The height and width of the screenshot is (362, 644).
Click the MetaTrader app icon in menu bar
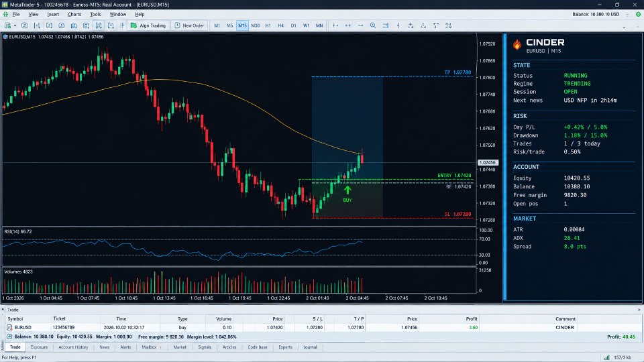click(5, 14)
